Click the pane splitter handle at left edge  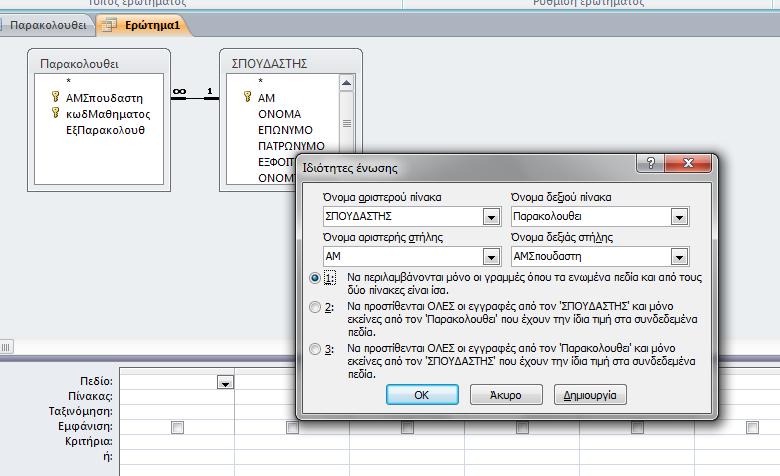[x=6, y=347]
